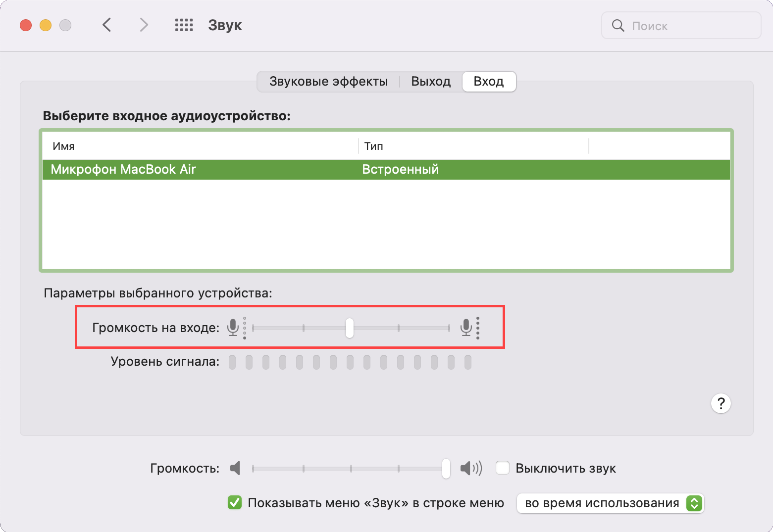Click the quiet speaker icon
This screenshot has width=773, height=532.
(x=235, y=468)
